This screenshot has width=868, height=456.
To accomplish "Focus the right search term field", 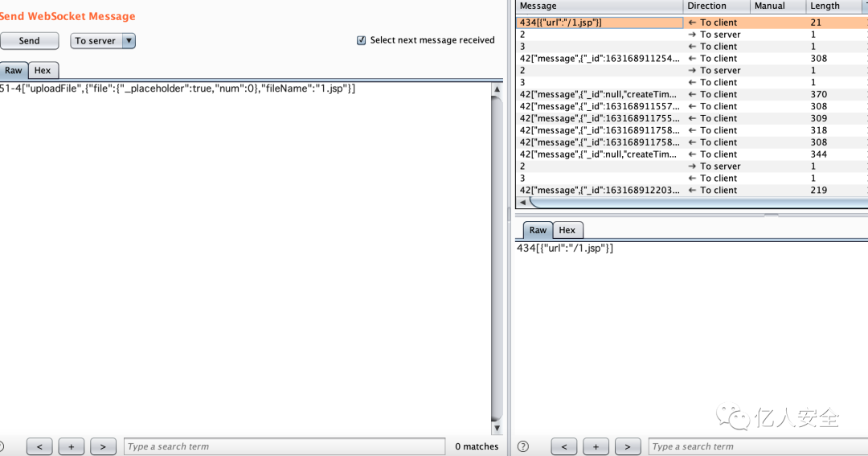I will 759,446.
